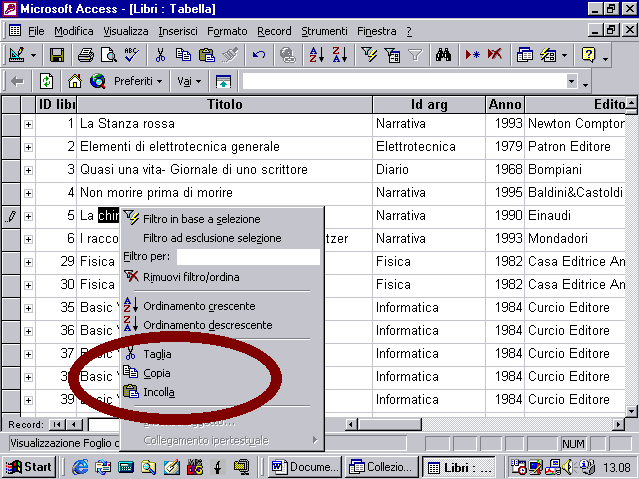Open the View button dropdown arrow
639x479 pixels.
pyautogui.click(x=33, y=55)
